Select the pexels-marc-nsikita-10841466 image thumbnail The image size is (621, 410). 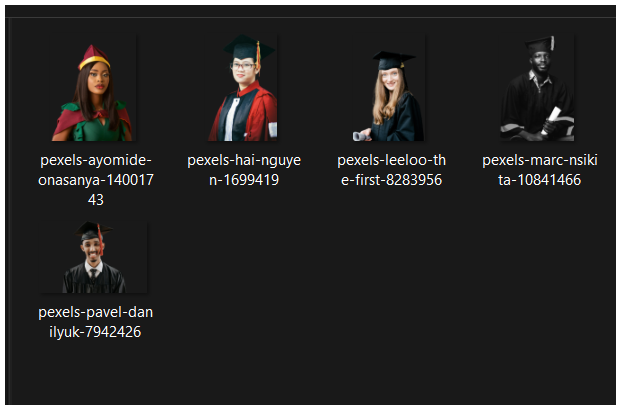pyautogui.click(x=537, y=88)
